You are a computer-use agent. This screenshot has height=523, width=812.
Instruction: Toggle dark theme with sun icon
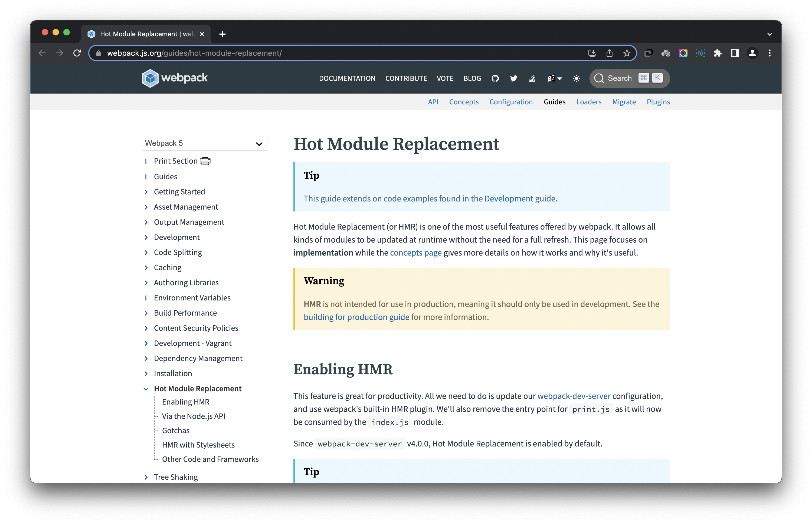pos(577,78)
